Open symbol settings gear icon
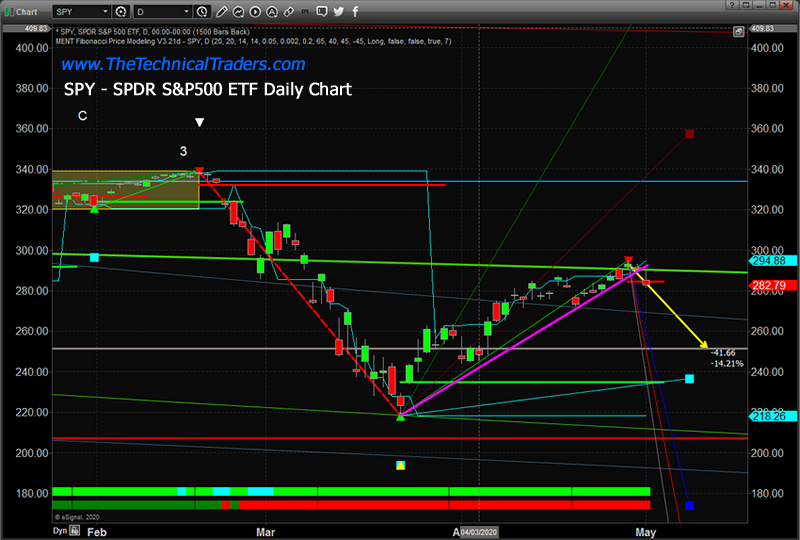The height and width of the screenshot is (540, 800). click(x=121, y=11)
